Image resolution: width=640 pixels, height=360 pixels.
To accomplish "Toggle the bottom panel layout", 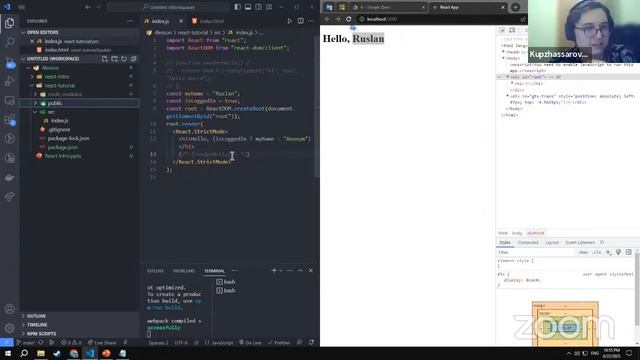I will click(x=248, y=7).
